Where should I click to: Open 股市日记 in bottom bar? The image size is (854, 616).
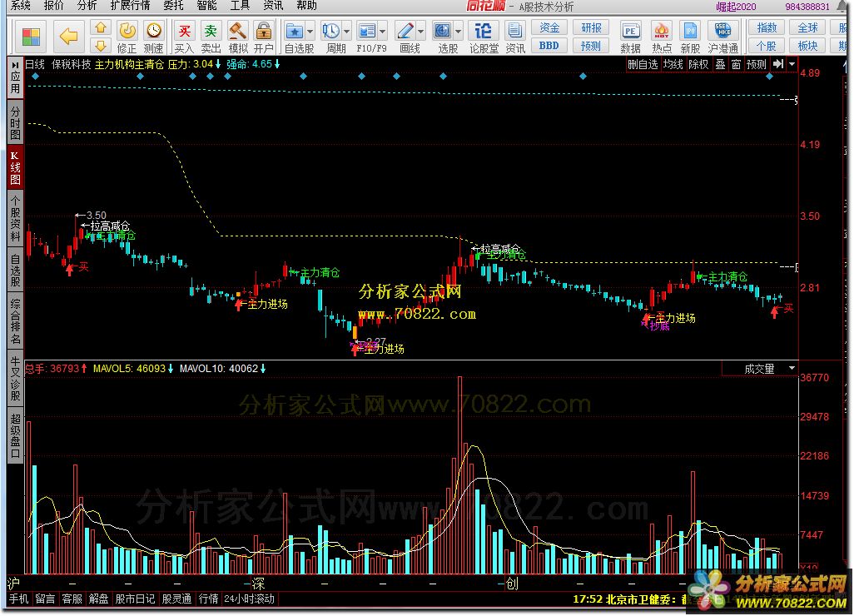click(135, 599)
